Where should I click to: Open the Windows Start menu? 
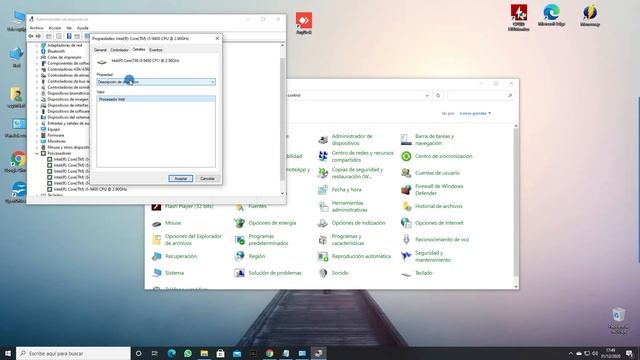(8, 353)
